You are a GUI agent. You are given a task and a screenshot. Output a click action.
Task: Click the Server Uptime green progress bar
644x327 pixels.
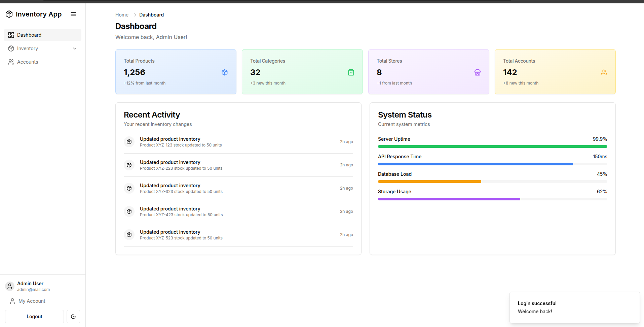(492, 146)
